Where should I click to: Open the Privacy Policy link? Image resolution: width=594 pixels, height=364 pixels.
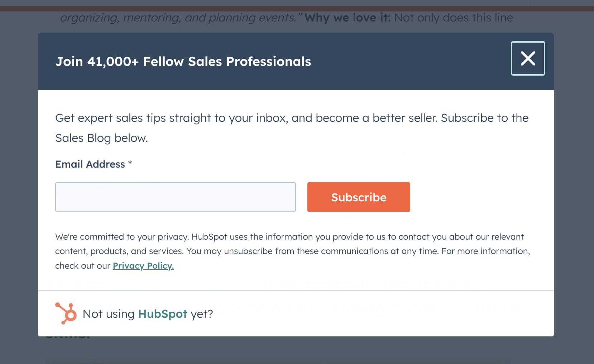(x=143, y=266)
